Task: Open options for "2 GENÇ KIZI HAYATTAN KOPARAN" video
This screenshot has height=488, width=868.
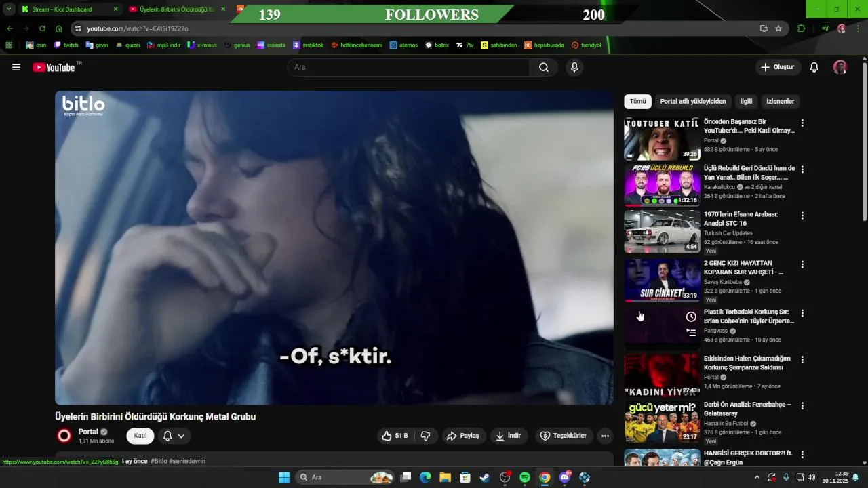Action: coord(802,264)
